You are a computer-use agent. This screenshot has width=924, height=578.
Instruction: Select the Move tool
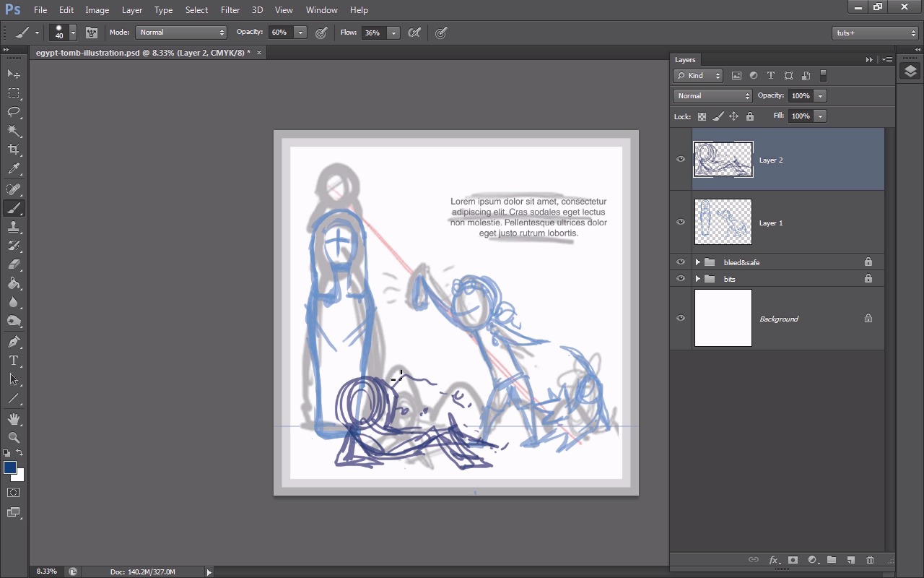(14, 74)
